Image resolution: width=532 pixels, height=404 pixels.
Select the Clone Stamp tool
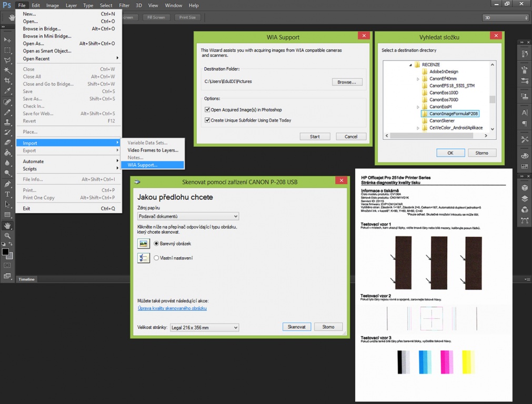point(7,122)
